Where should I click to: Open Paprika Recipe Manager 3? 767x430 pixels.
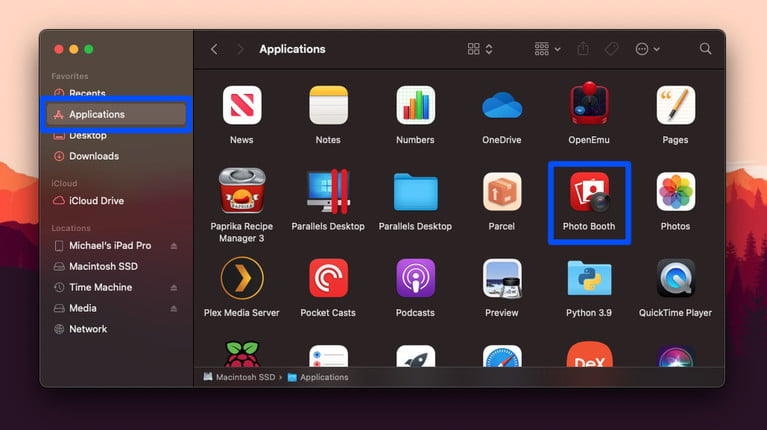(x=241, y=192)
